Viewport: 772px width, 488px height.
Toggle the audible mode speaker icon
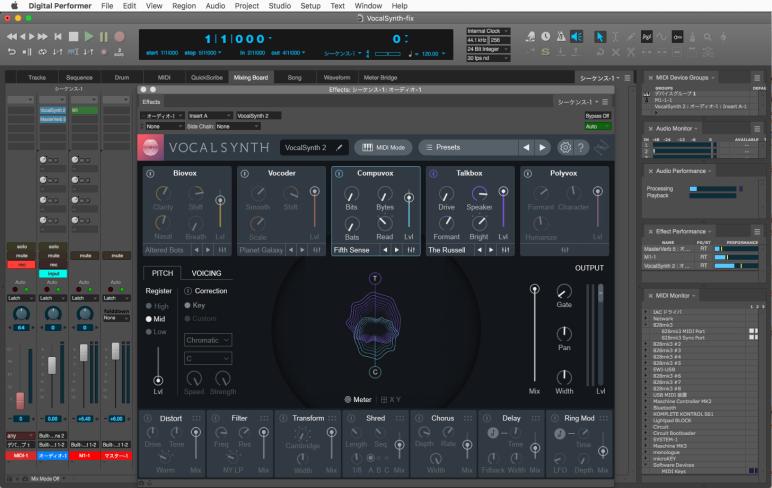[x=576, y=36]
